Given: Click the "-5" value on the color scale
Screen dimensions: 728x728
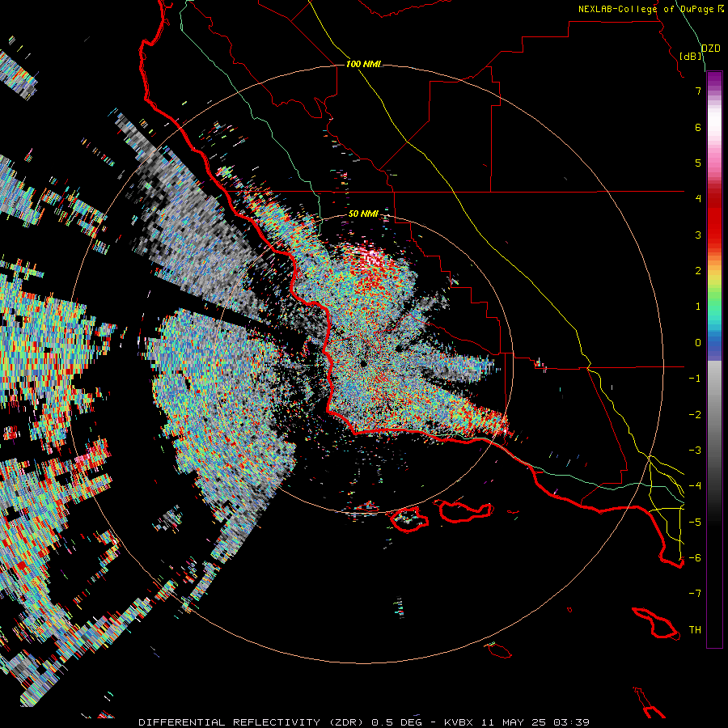Looking at the screenshot, I should point(695,523).
